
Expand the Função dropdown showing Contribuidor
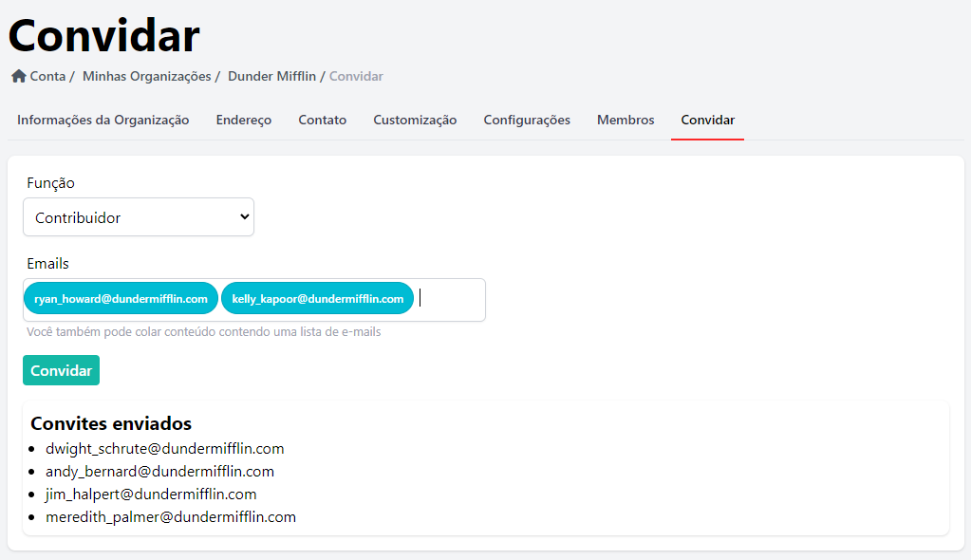(139, 217)
